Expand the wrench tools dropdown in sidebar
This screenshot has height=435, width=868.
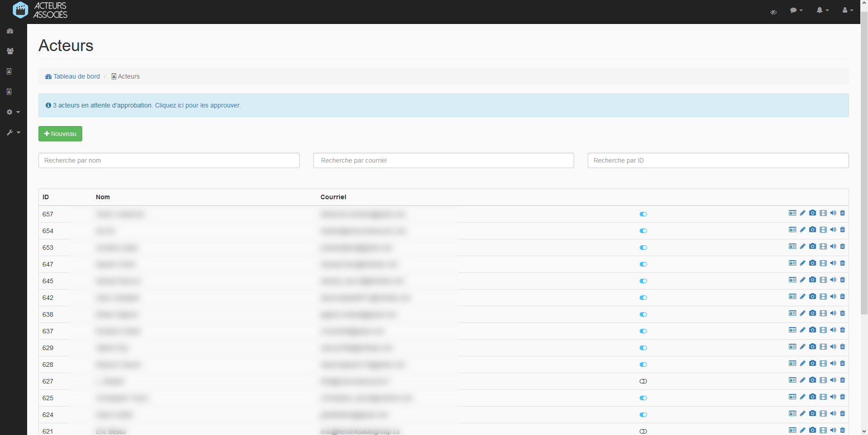(13, 132)
